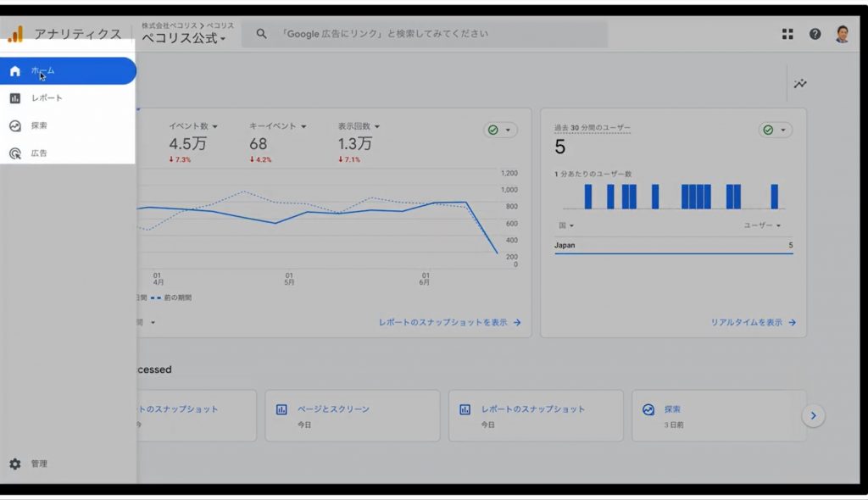The width and height of the screenshot is (868, 500).
Task: Click the Google Analytics logo
Action: tap(15, 35)
